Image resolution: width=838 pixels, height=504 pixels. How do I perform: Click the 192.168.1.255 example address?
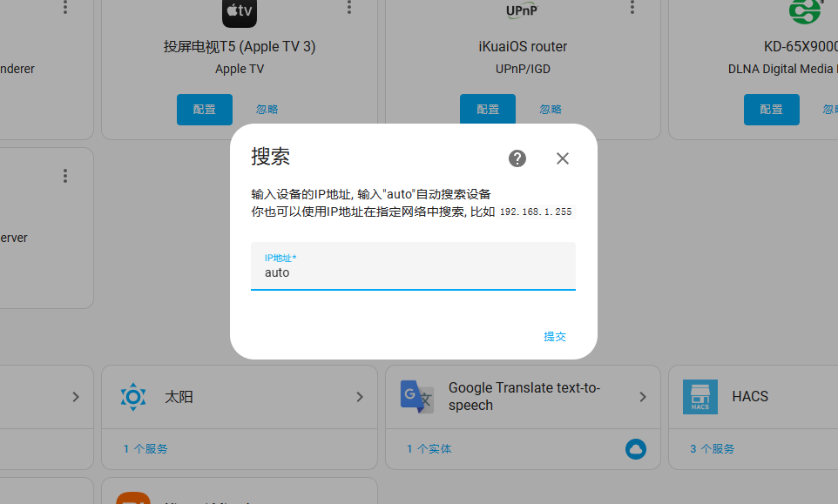(x=536, y=212)
